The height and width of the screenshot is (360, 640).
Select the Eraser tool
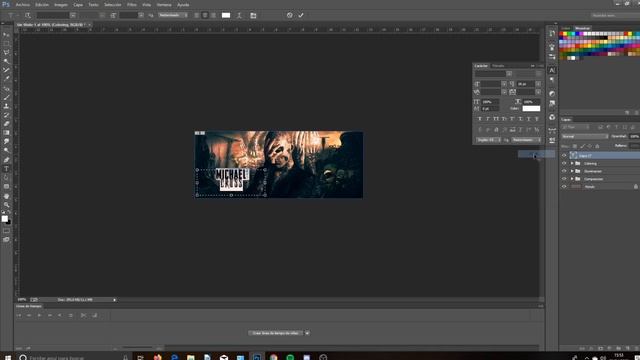[x=6, y=124]
